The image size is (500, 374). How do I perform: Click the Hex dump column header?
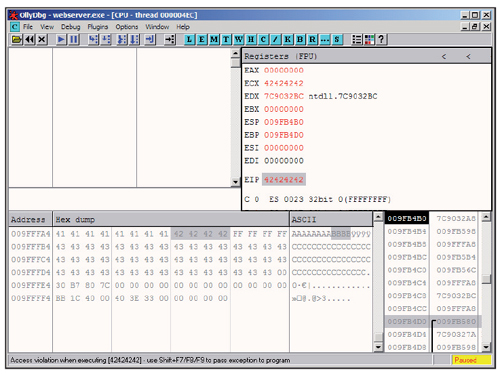(171, 219)
